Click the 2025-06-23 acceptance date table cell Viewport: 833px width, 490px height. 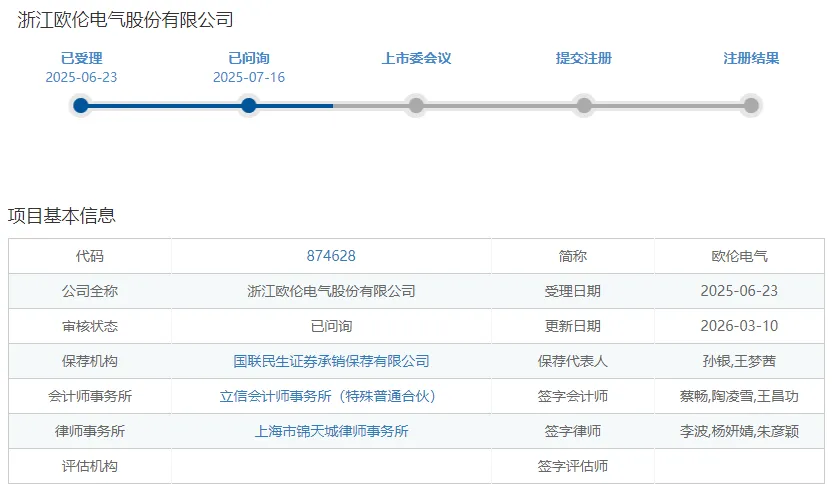740,291
